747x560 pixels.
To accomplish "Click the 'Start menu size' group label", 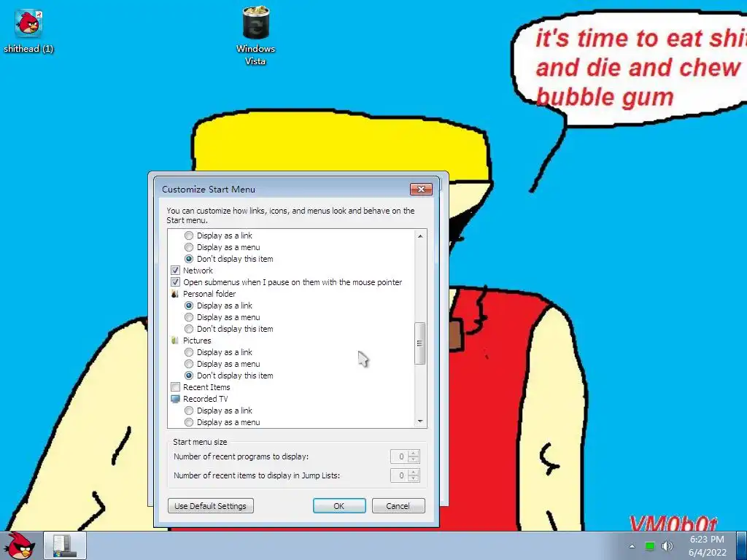I will pyautogui.click(x=200, y=442).
